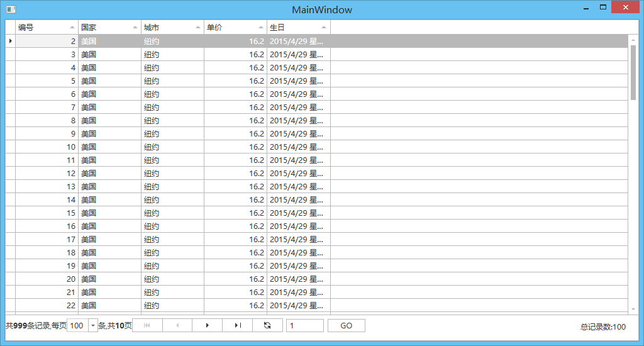Image resolution: width=644 pixels, height=346 pixels.
Task: Select the 城市 cell in row 22
Action: [172, 305]
